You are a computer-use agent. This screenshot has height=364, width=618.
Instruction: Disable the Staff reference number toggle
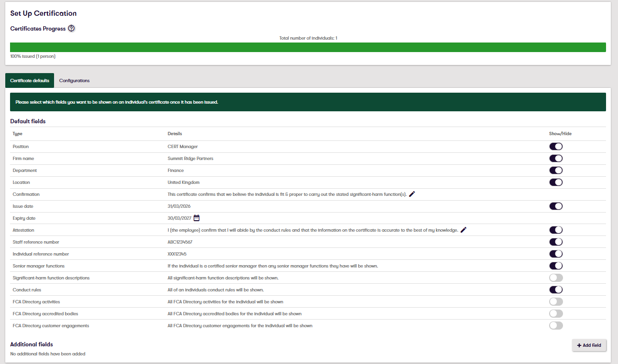pos(556,242)
